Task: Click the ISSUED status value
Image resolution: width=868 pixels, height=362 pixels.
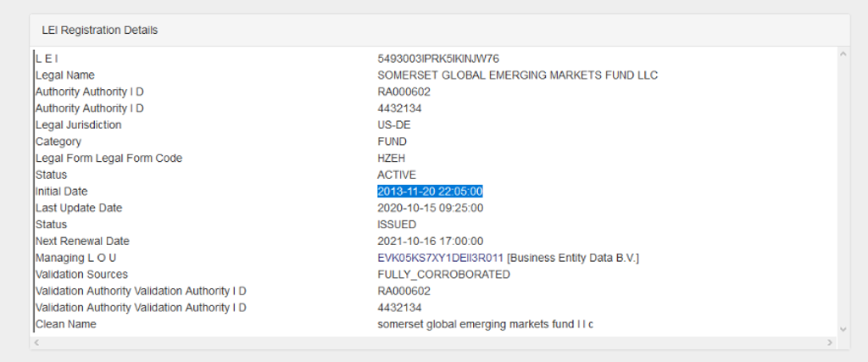Action: (x=397, y=225)
